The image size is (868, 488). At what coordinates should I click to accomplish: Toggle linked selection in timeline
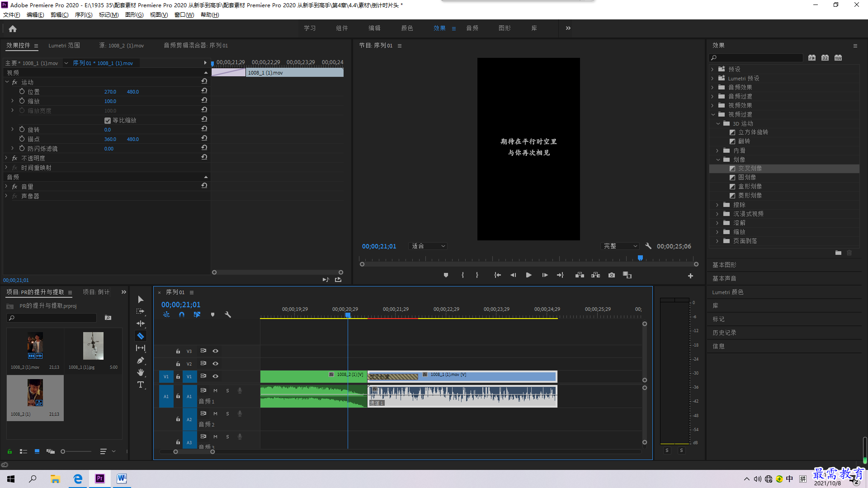coord(197,315)
